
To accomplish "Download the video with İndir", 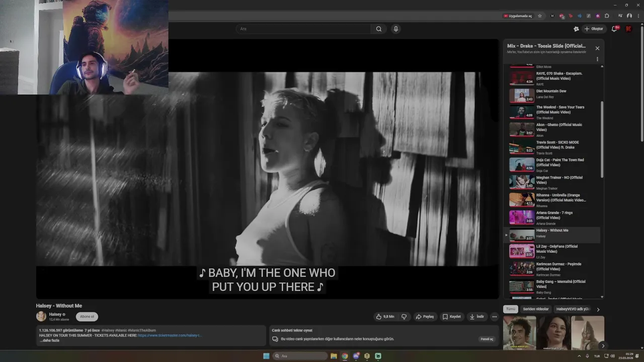I will coord(476,317).
